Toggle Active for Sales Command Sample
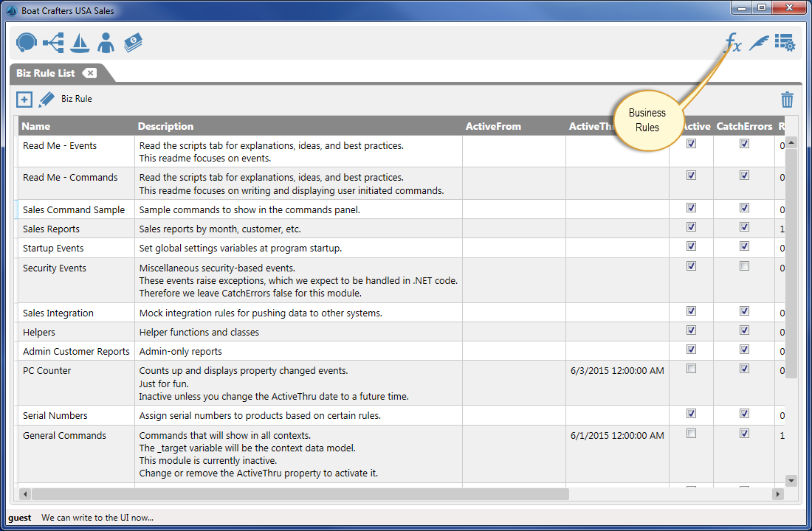 coord(692,207)
